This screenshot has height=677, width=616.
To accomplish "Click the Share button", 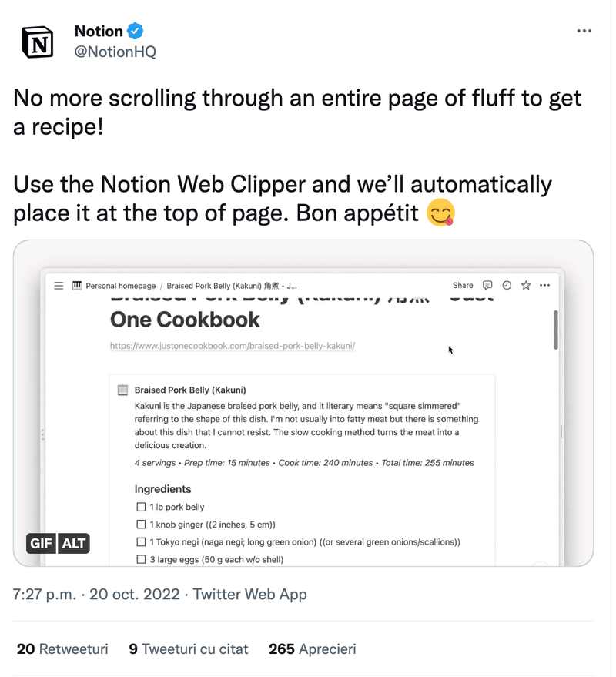I will 463,285.
